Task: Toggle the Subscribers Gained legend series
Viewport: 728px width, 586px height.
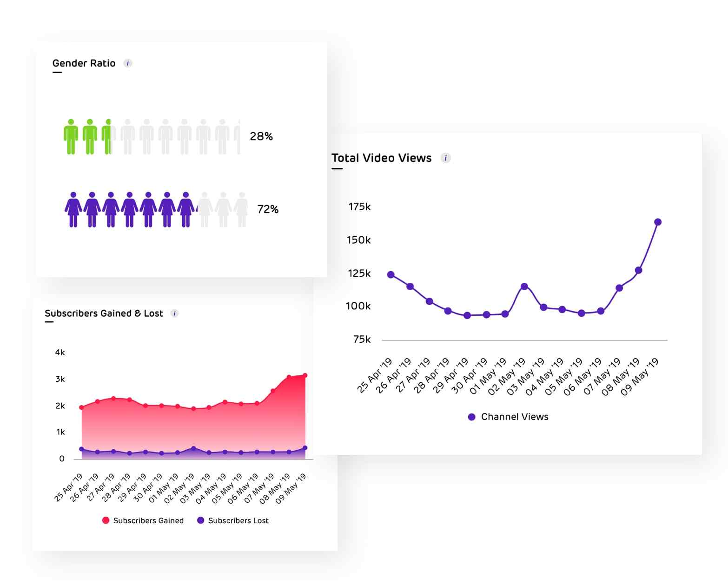Action: pos(143,520)
